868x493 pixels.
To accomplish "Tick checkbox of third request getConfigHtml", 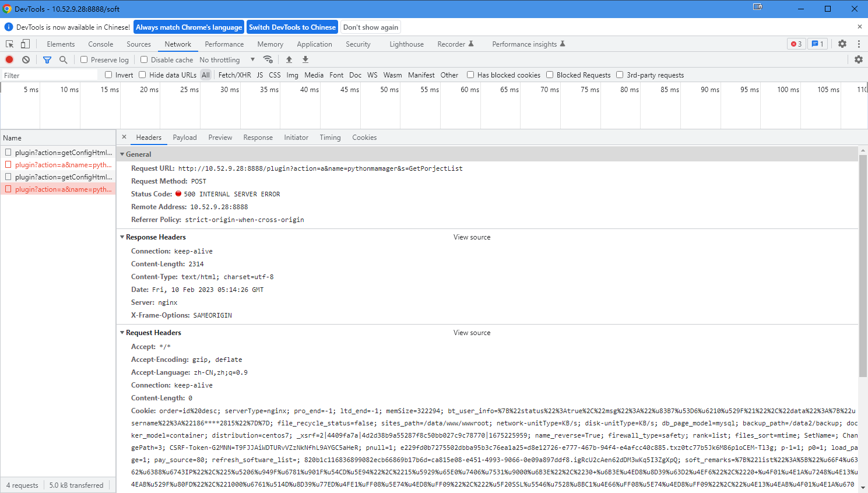I will 8,177.
